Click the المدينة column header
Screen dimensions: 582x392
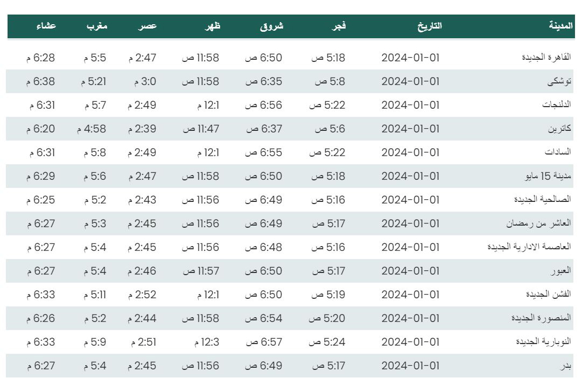(x=560, y=26)
